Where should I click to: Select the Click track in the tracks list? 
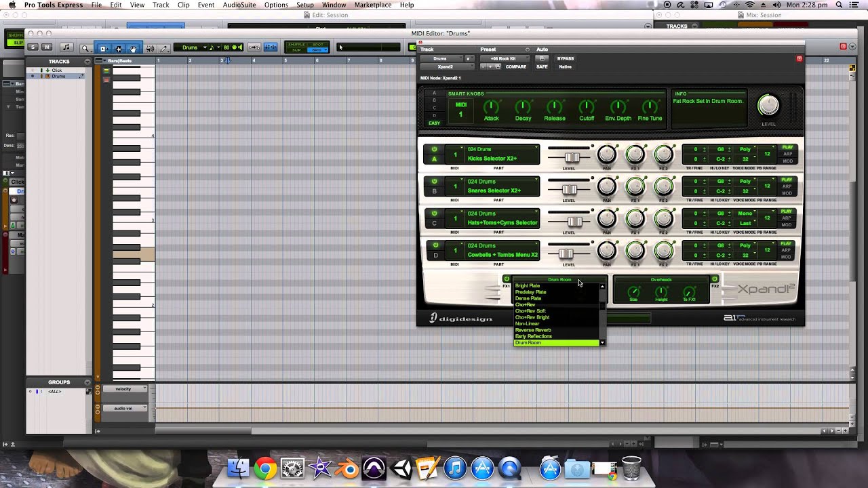tap(57, 70)
